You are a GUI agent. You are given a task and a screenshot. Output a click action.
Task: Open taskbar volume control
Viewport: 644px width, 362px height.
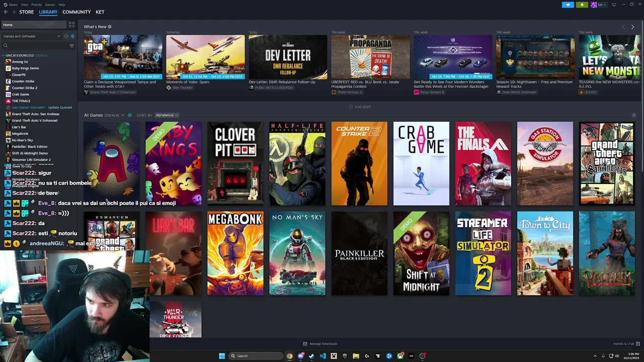[617, 356]
